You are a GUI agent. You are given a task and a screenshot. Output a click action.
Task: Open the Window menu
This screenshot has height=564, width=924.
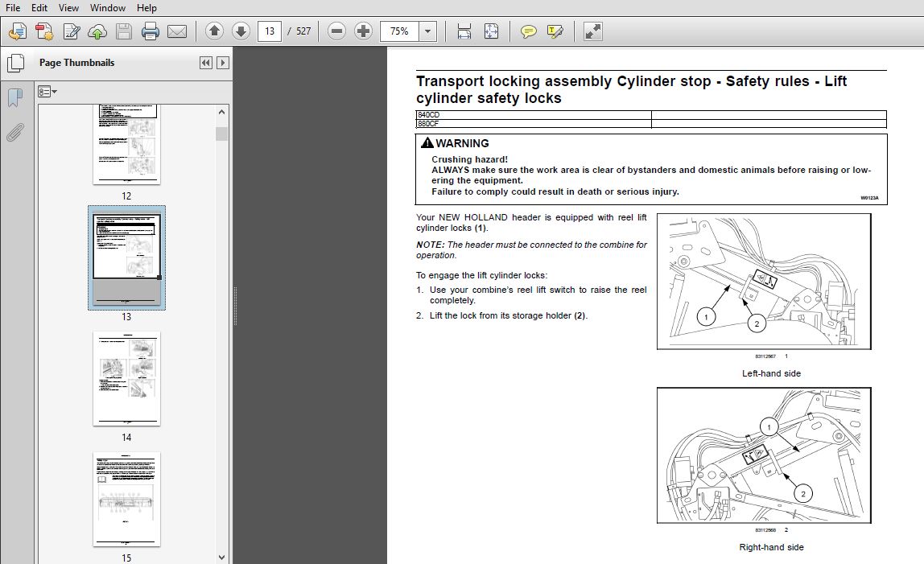(107, 8)
